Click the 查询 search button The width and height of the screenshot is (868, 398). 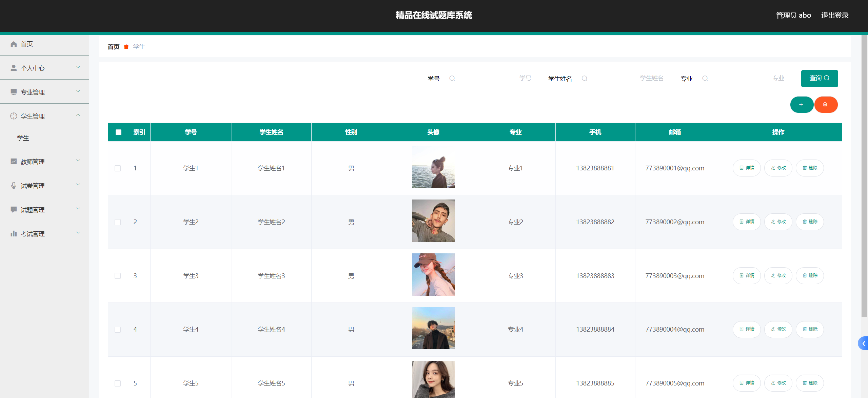(819, 79)
